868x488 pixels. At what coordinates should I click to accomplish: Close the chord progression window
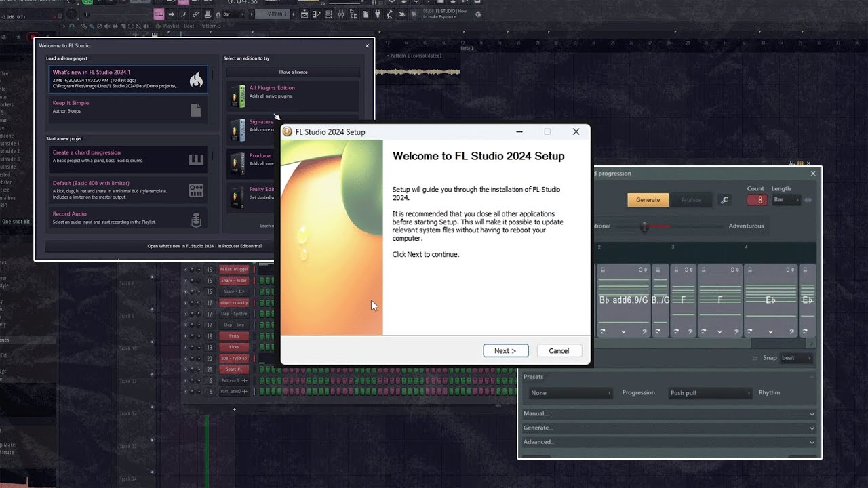(x=813, y=174)
